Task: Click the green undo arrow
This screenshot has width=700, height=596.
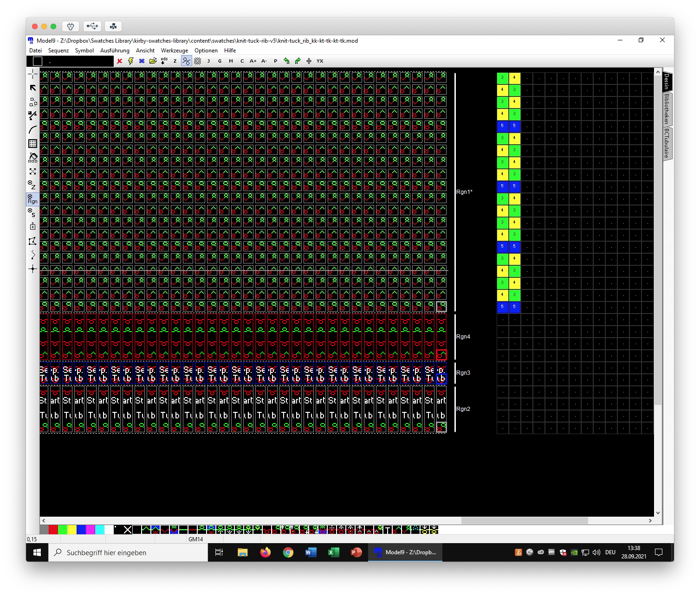Action: pyautogui.click(x=286, y=61)
